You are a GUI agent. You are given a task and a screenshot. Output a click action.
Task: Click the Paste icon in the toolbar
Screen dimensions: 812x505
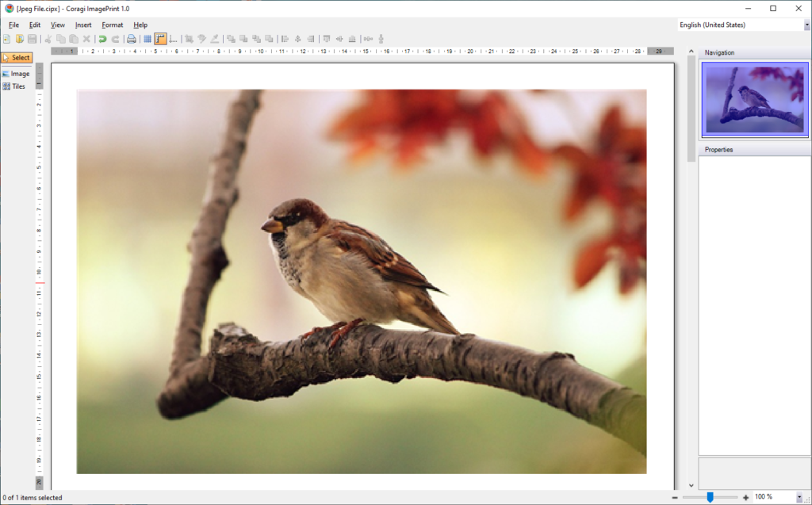[x=74, y=38]
